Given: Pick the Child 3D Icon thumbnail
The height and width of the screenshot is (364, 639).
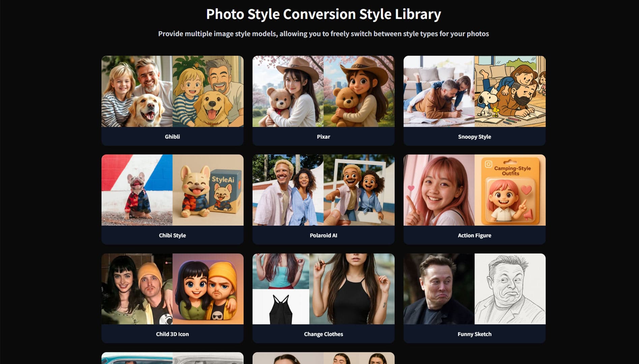Looking at the screenshot, I should pyautogui.click(x=172, y=289).
